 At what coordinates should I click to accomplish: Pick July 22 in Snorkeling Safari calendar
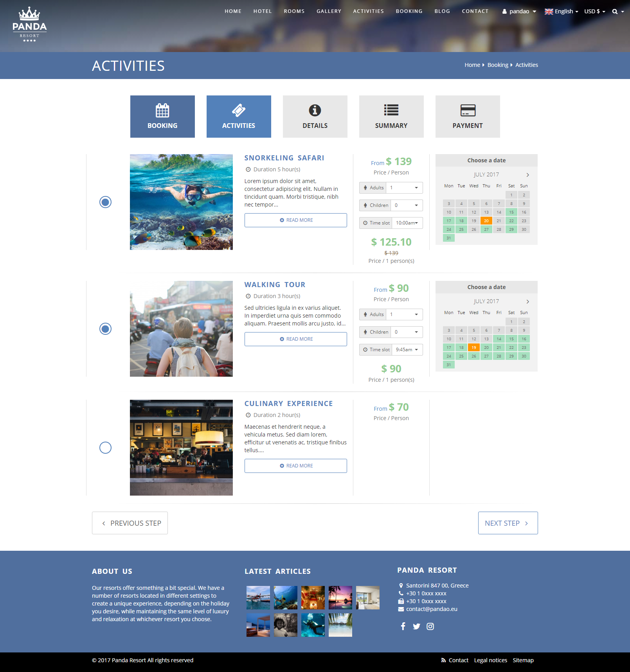(511, 221)
